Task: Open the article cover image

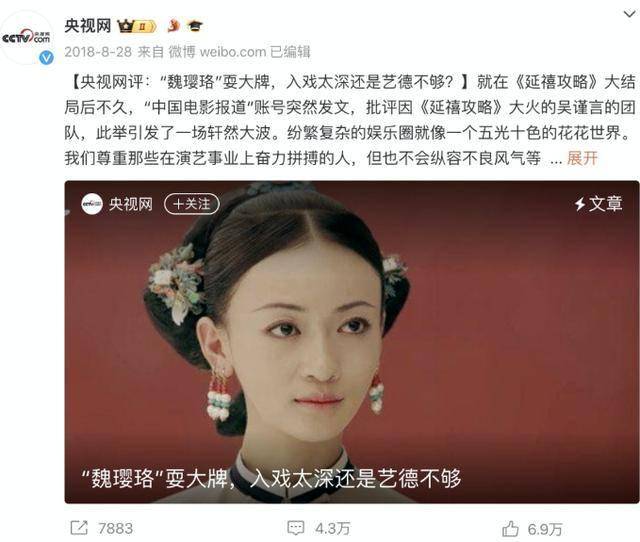Action: point(352,342)
